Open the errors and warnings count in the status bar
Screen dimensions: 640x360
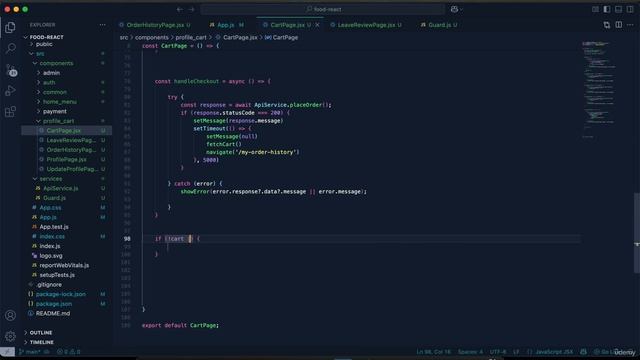pos(69,351)
